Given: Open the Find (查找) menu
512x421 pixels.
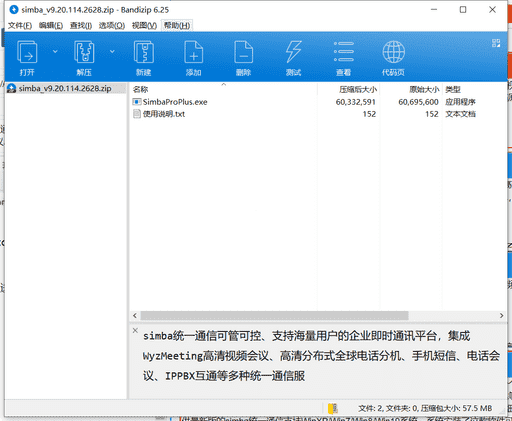Looking at the screenshot, I should click(x=81, y=25).
